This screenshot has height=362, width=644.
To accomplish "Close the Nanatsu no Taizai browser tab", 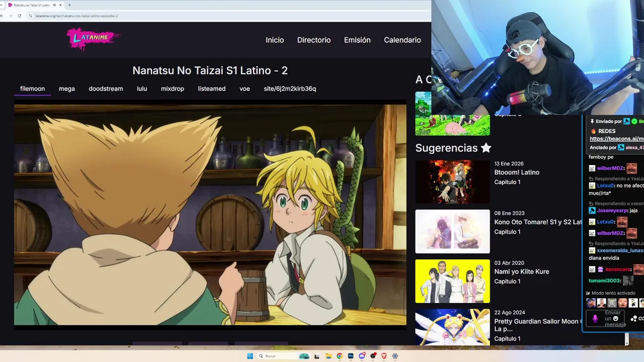I will pos(61,5).
